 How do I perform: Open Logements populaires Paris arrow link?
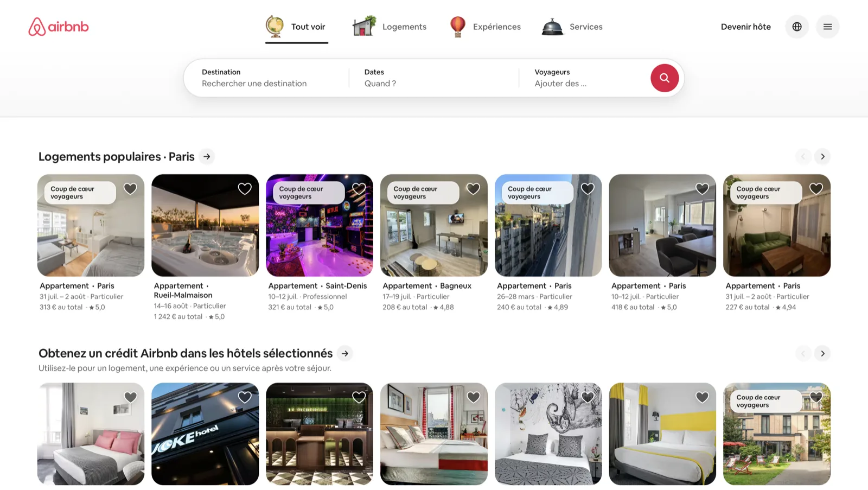(207, 157)
